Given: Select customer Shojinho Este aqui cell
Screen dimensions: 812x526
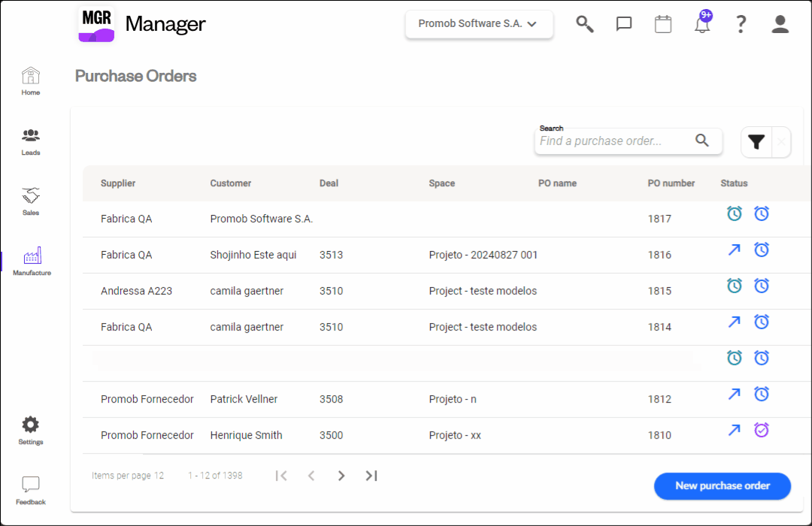Looking at the screenshot, I should pos(253,255).
